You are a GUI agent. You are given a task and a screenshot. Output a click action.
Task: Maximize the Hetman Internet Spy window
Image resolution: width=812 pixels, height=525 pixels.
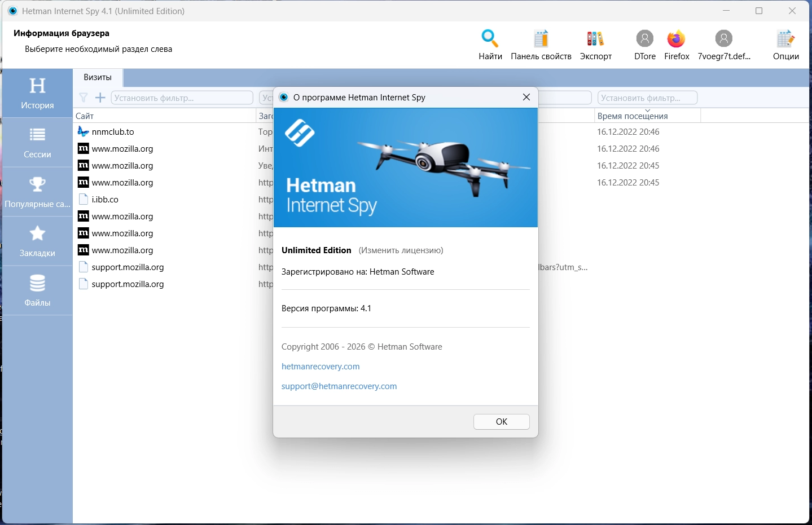pyautogui.click(x=759, y=11)
